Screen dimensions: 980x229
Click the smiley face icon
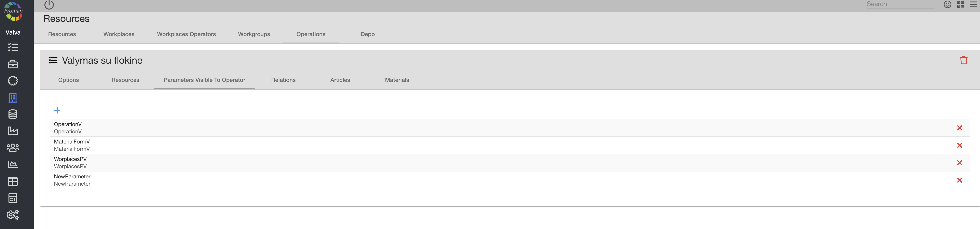(947, 4)
